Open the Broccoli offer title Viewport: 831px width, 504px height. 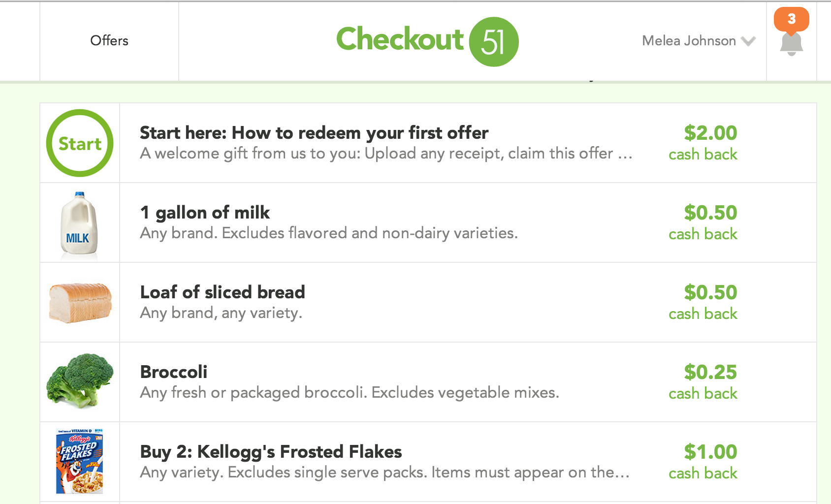(x=174, y=372)
